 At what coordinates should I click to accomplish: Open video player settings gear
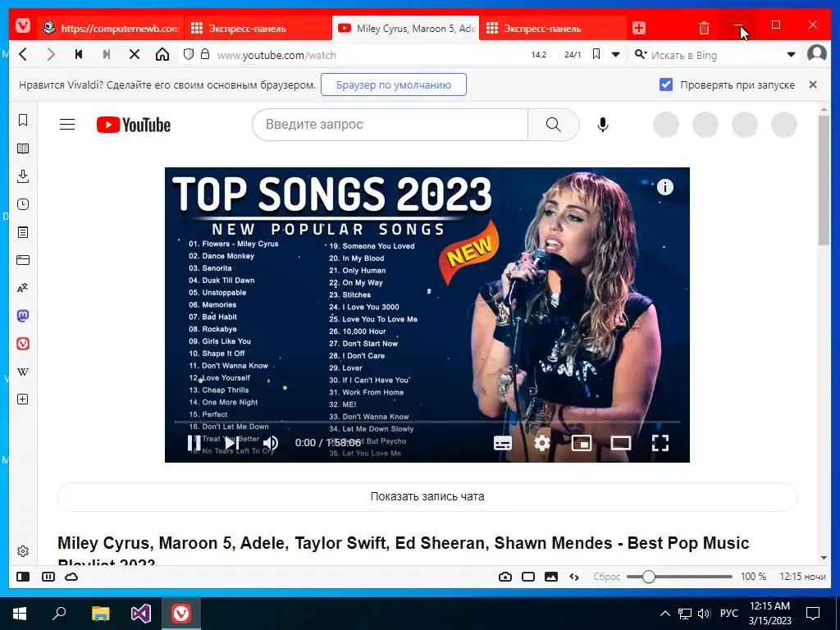point(541,443)
